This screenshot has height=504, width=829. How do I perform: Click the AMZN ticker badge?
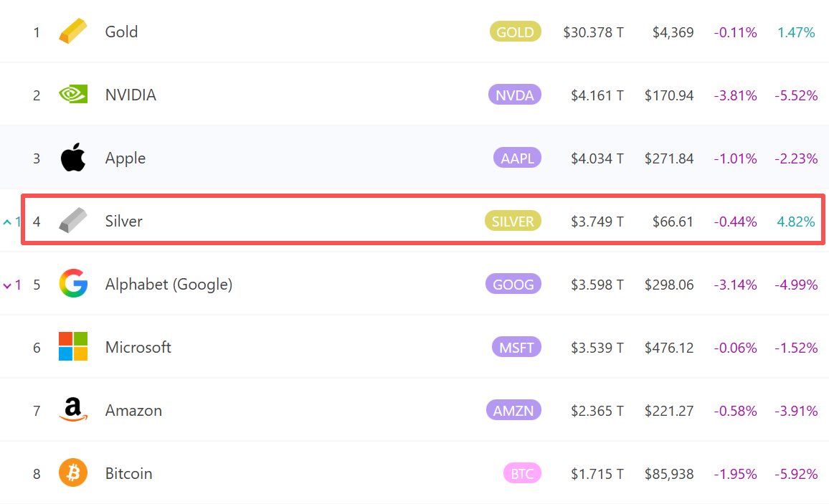tap(513, 410)
